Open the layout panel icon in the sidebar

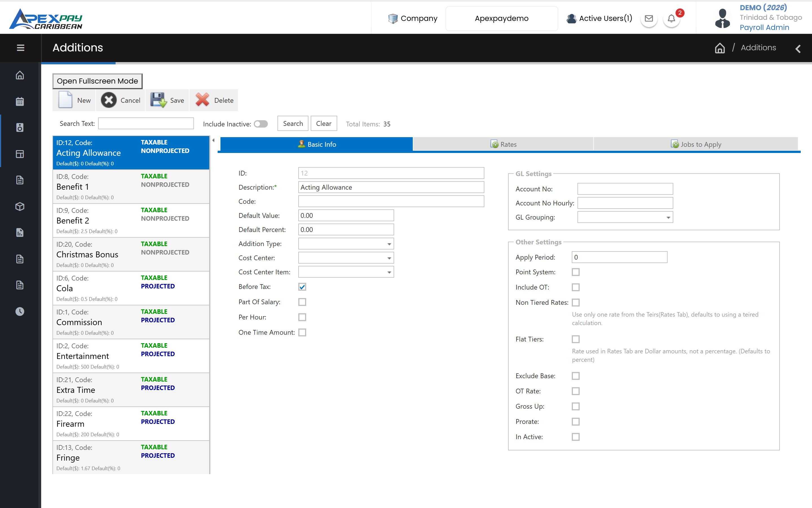[20, 154]
